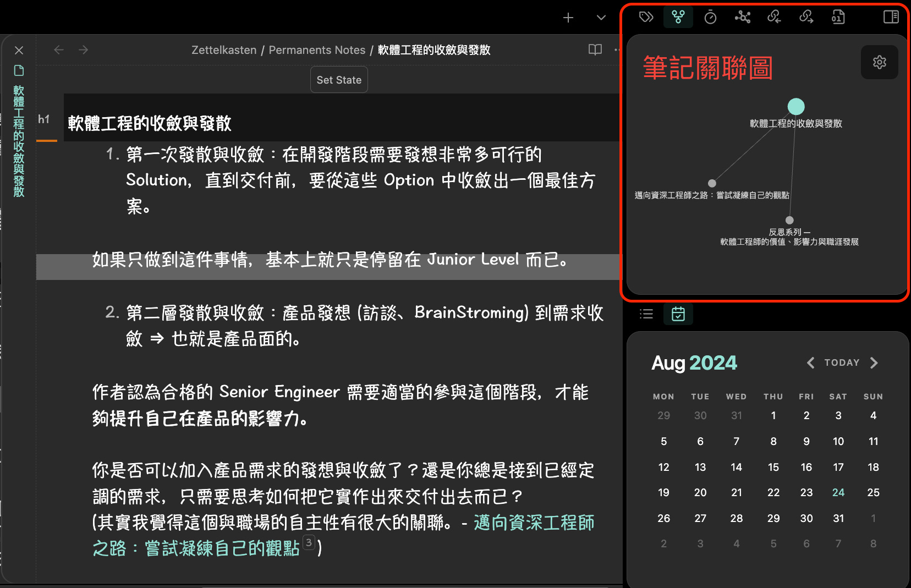Select graph node 反思系列
The image size is (911, 588).
click(x=789, y=220)
